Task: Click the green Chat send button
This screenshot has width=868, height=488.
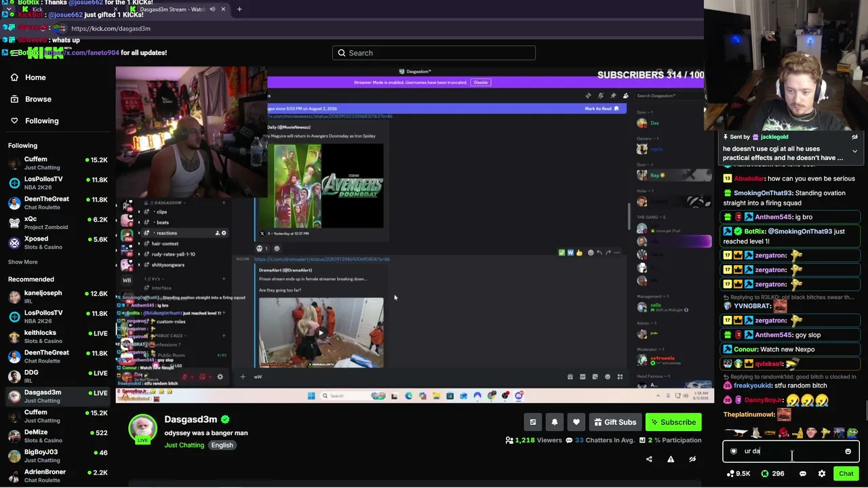Action: 846,474
